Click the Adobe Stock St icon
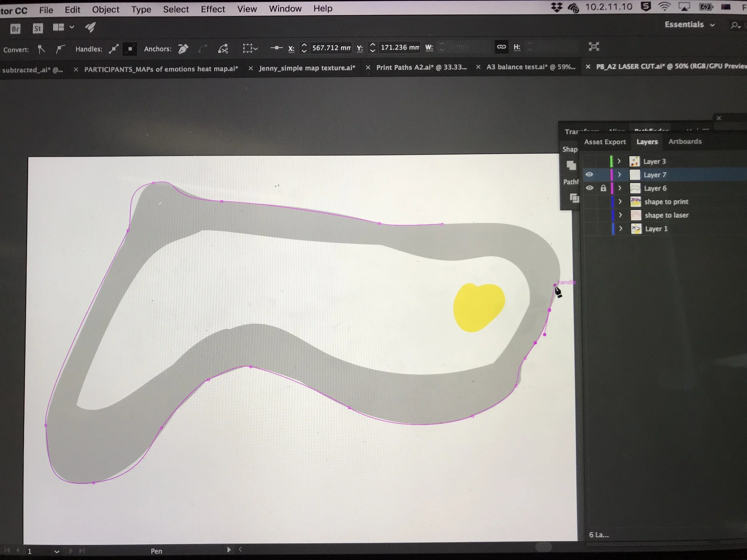The width and height of the screenshot is (747, 560). pyautogui.click(x=38, y=28)
